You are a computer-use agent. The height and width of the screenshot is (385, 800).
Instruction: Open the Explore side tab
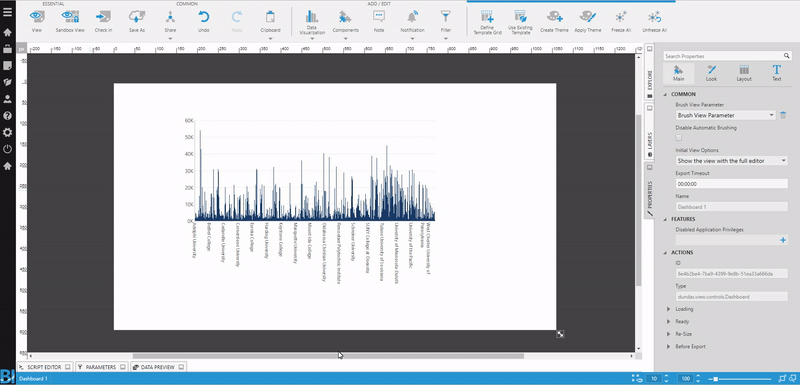click(x=649, y=72)
